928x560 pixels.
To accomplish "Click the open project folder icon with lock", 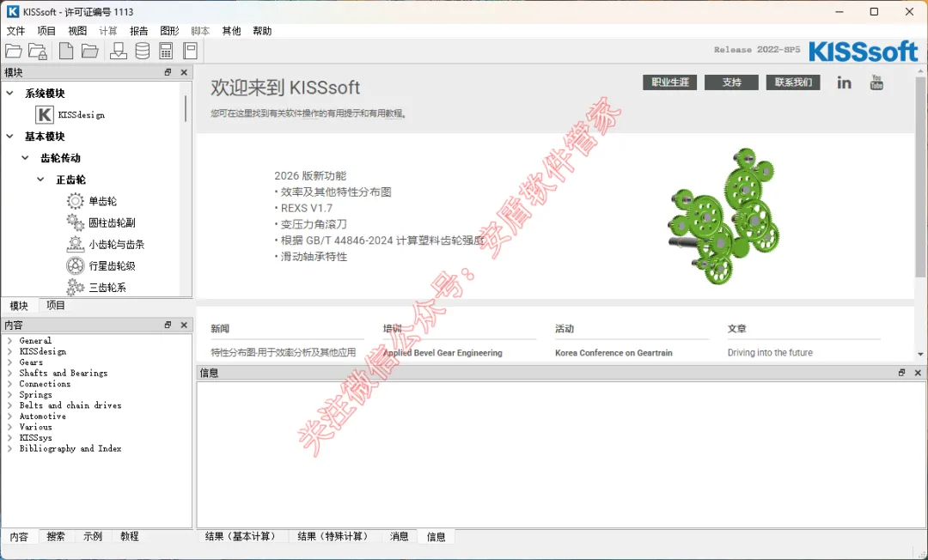I will 38,51.
